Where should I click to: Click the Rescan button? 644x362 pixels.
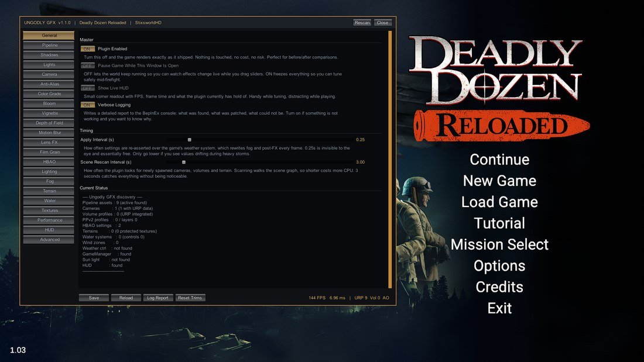(362, 23)
